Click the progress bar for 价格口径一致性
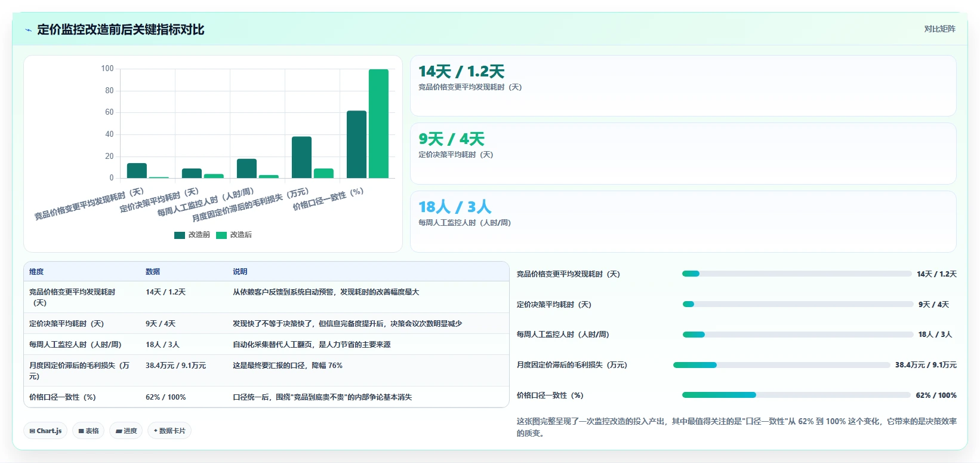The image size is (980, 463). coord(797,395)
